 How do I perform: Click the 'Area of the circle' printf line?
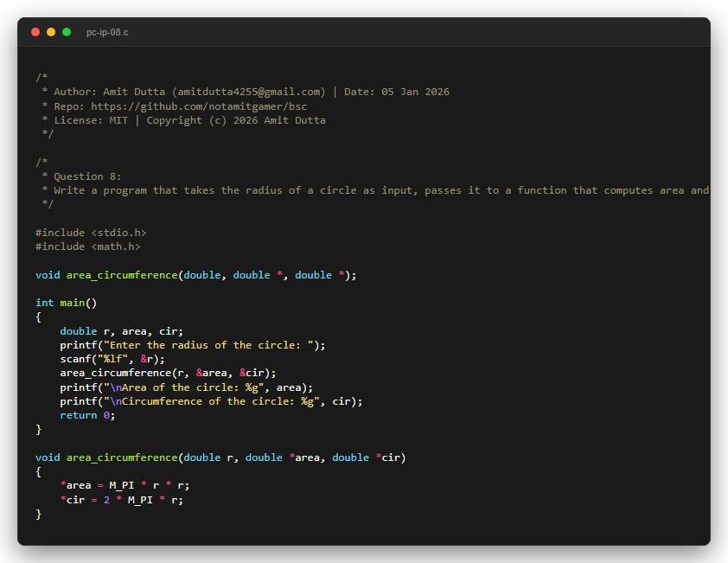(x=187, y=387)
